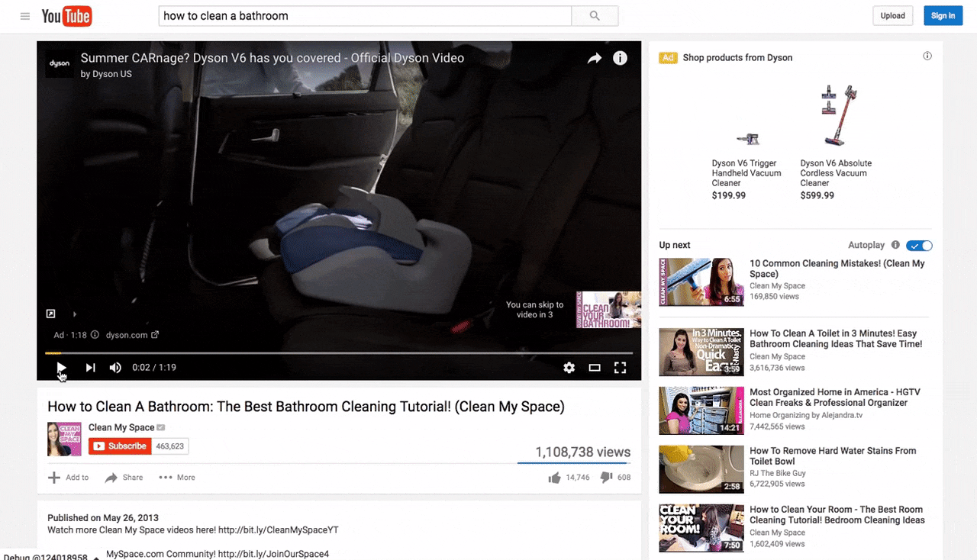Skip to next video with next icon

coord(90,368)
